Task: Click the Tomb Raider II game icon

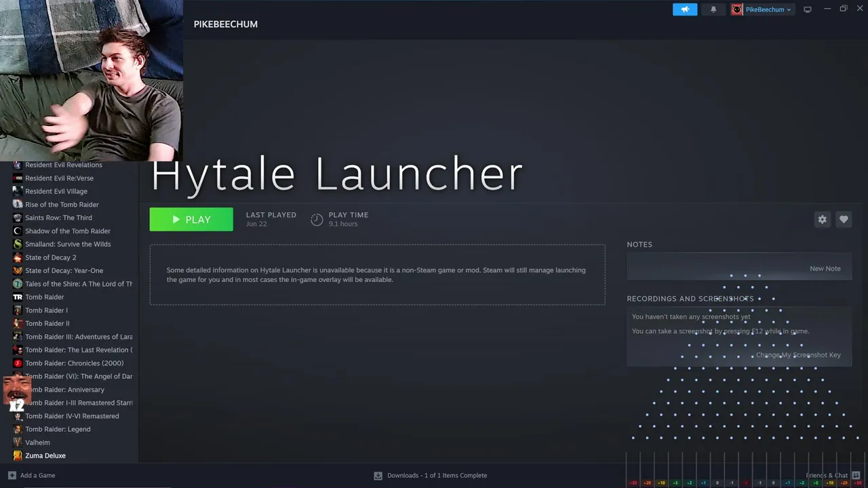Action: [x=18, y=323]
